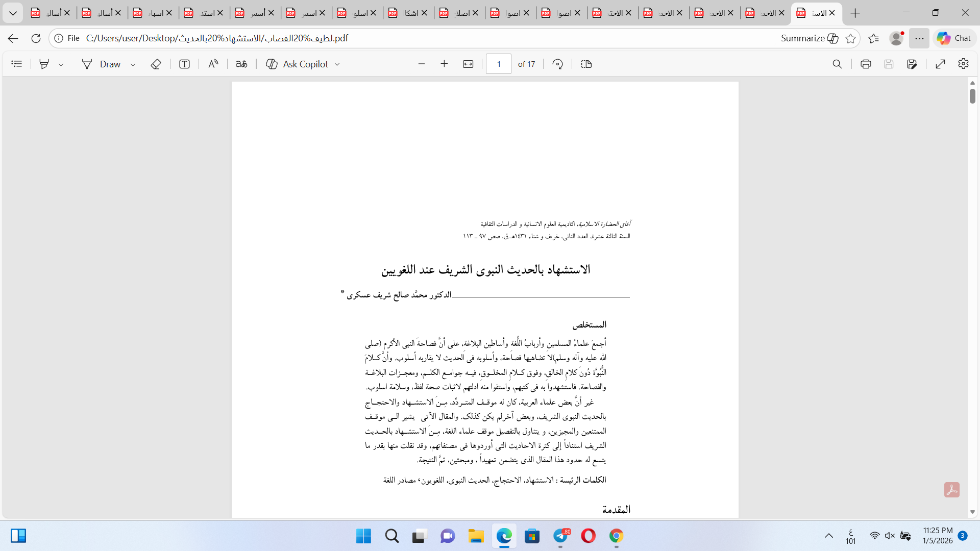
Task: Open the Windows Start menu
Action: [364, 536]
